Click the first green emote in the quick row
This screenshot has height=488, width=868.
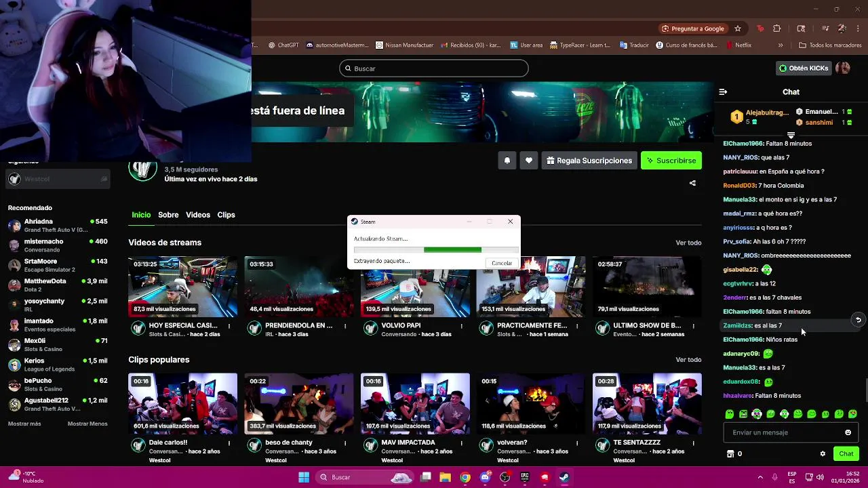click(730, 414)
